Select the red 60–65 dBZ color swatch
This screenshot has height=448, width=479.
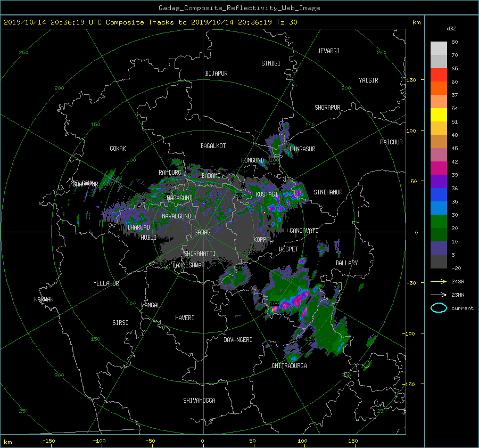439,75
